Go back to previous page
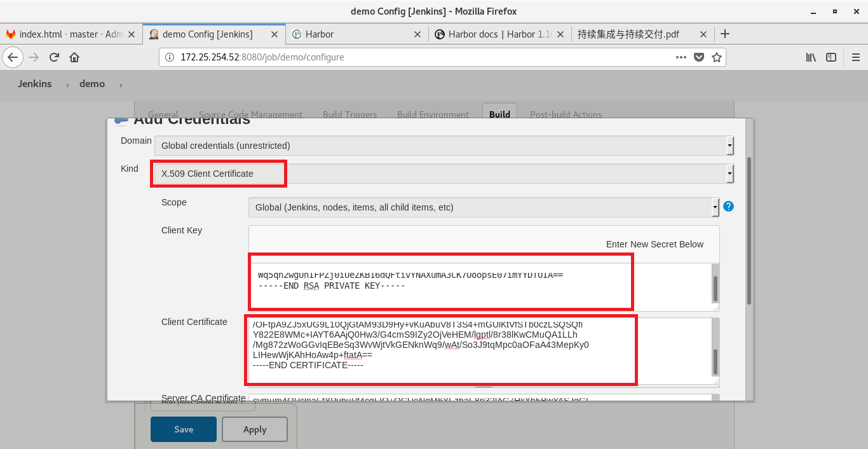 tap(13, 57)
